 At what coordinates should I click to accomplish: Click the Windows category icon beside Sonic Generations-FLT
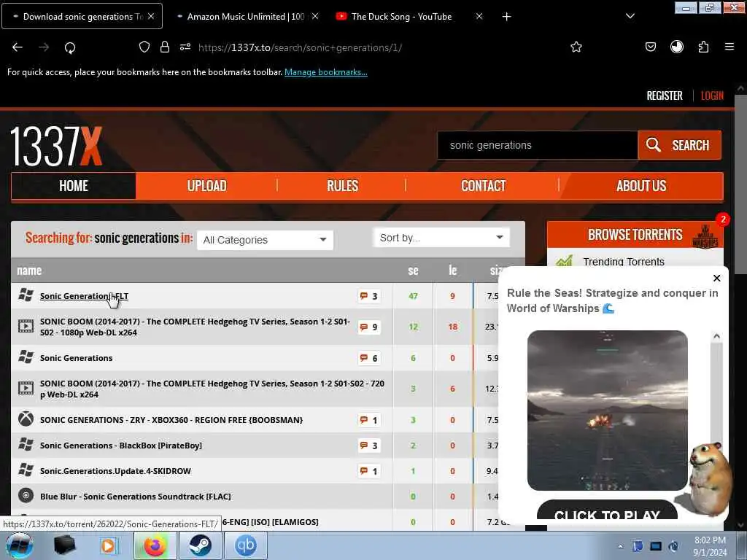pyautogui.click(x=26, y=295)
